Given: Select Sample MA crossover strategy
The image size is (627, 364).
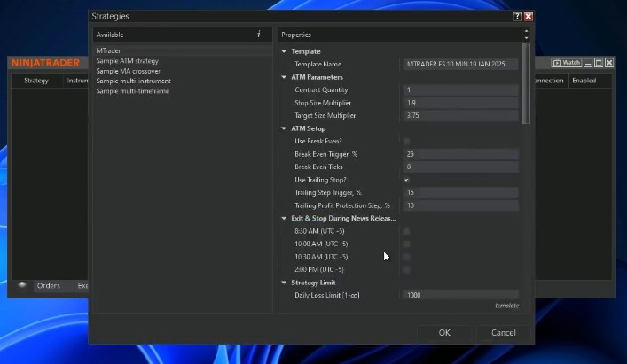Looking at the screenshot, I should point(129,71).
